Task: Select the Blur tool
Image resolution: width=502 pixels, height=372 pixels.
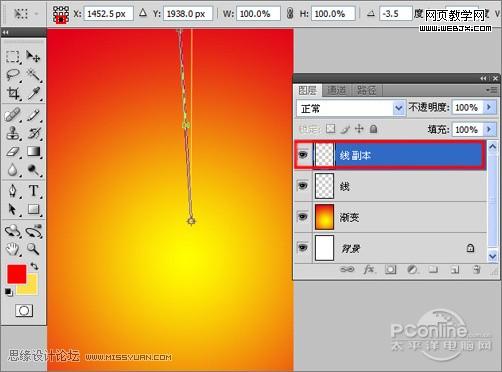Action: (x=13, y=170)
